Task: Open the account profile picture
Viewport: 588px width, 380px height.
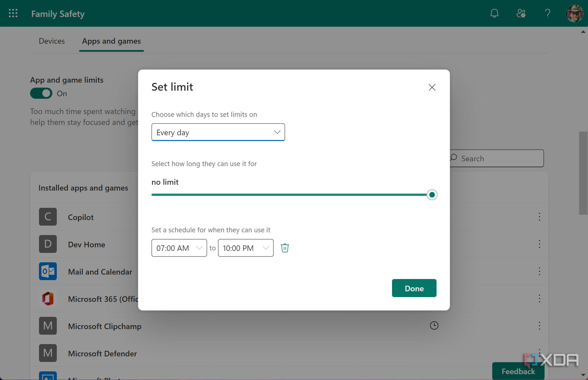Action: 574,13
